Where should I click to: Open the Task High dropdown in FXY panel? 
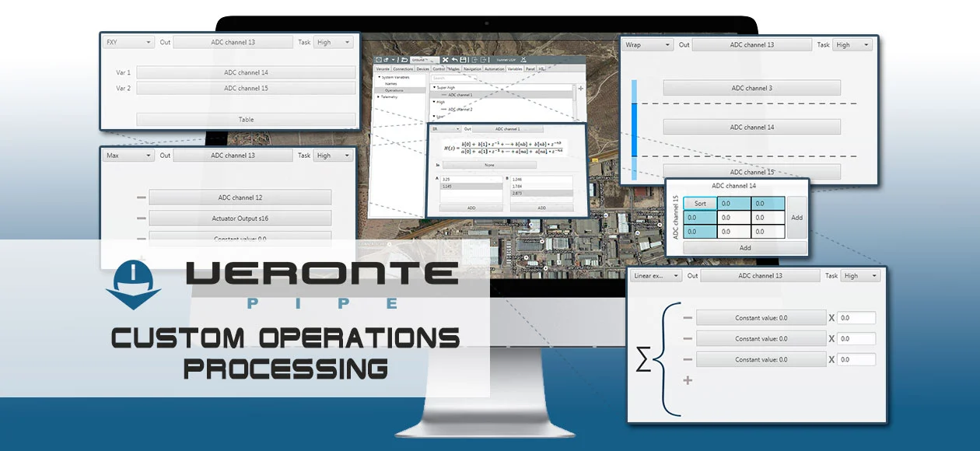pos(333,43)
